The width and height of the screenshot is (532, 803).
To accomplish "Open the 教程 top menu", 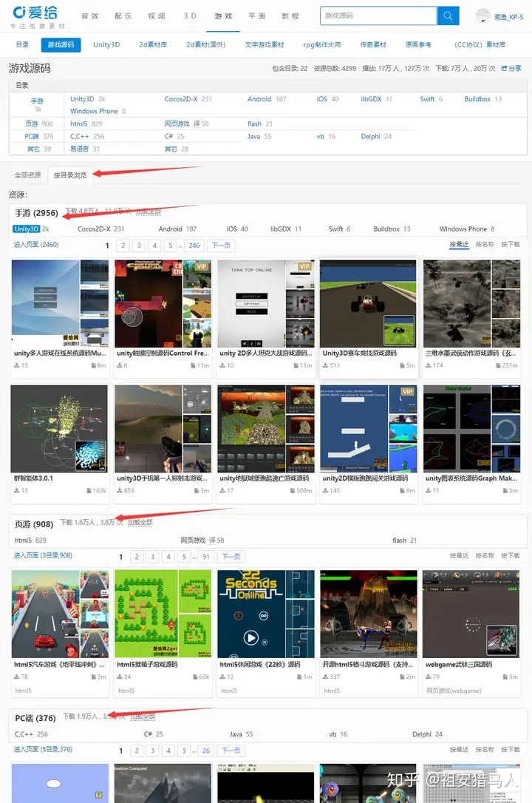I will pos(290,16).
